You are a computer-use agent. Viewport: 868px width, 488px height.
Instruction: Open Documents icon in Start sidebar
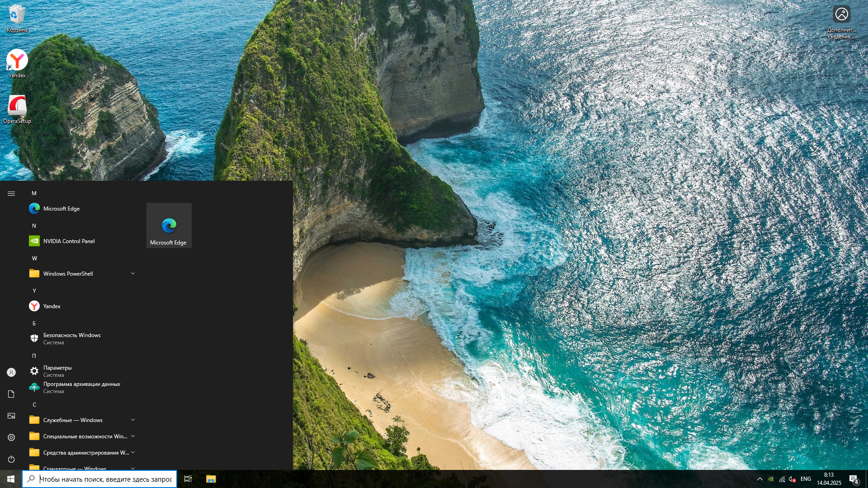click(x=11, y=394)
